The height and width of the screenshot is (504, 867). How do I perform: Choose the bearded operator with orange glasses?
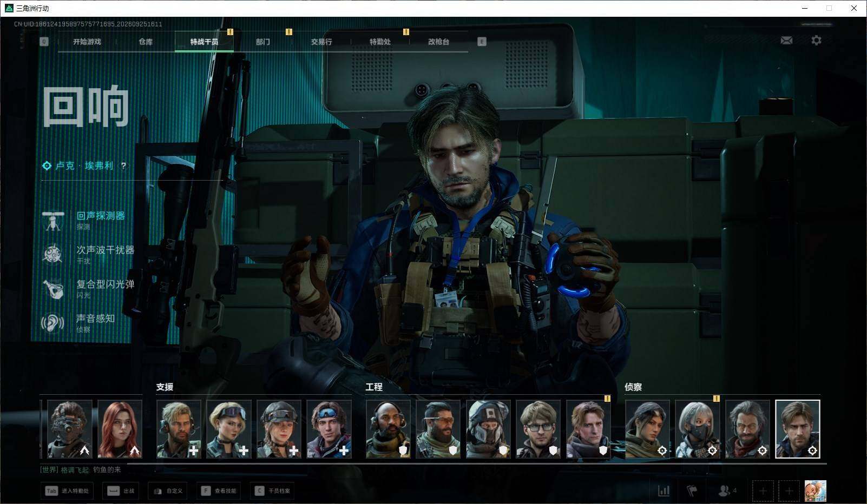(438, 429)
